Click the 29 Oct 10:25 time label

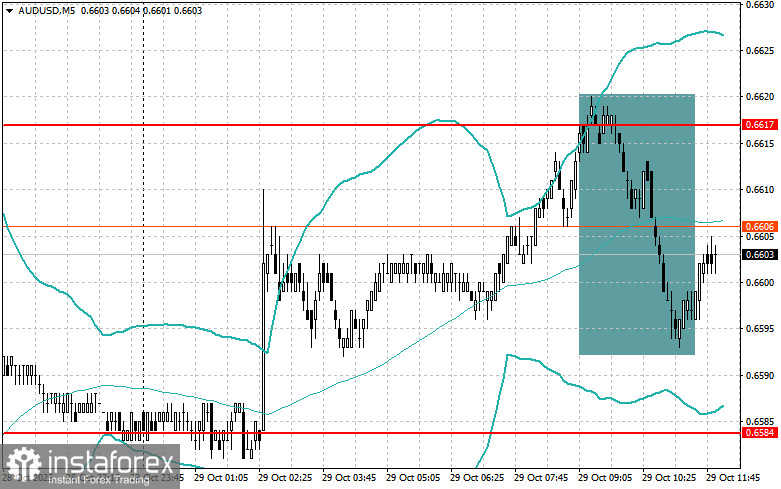tap(669, 478)
